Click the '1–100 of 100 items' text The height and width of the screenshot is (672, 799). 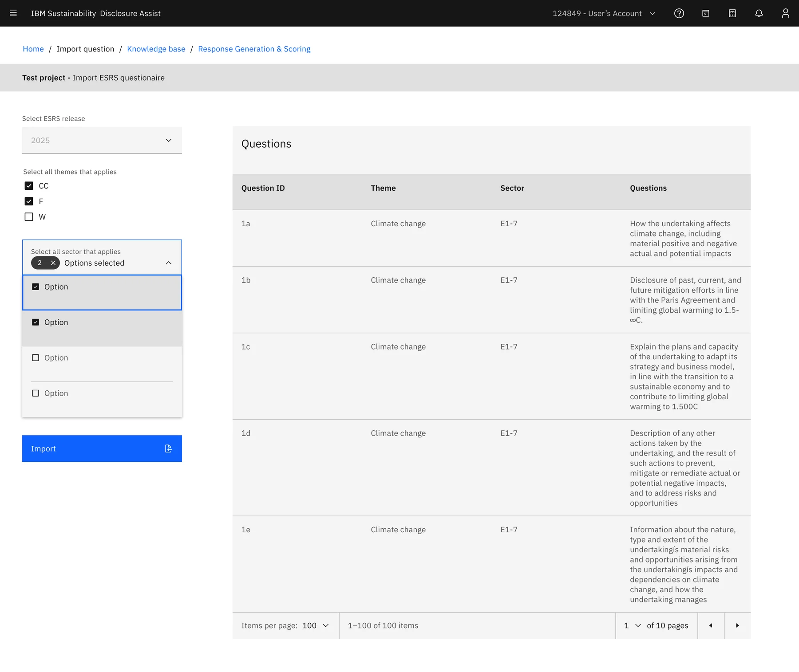(383, 625)
